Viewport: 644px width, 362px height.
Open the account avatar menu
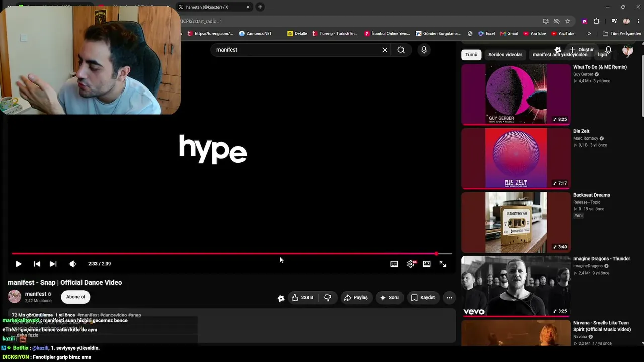click(x=627, y=50)
